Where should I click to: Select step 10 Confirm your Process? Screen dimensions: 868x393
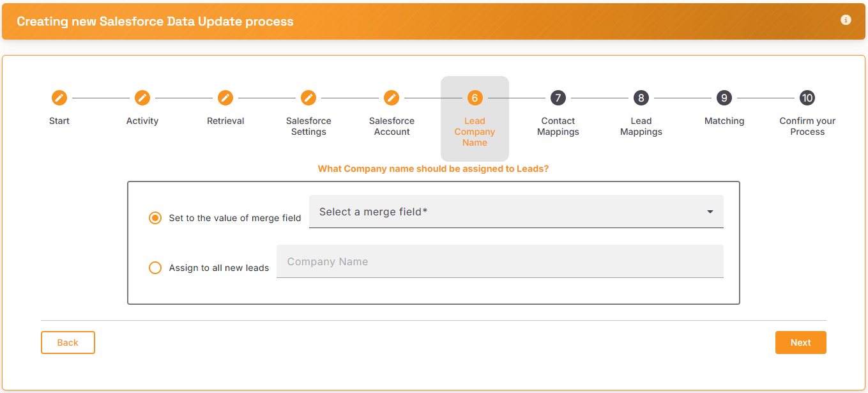tap(807, 98)
